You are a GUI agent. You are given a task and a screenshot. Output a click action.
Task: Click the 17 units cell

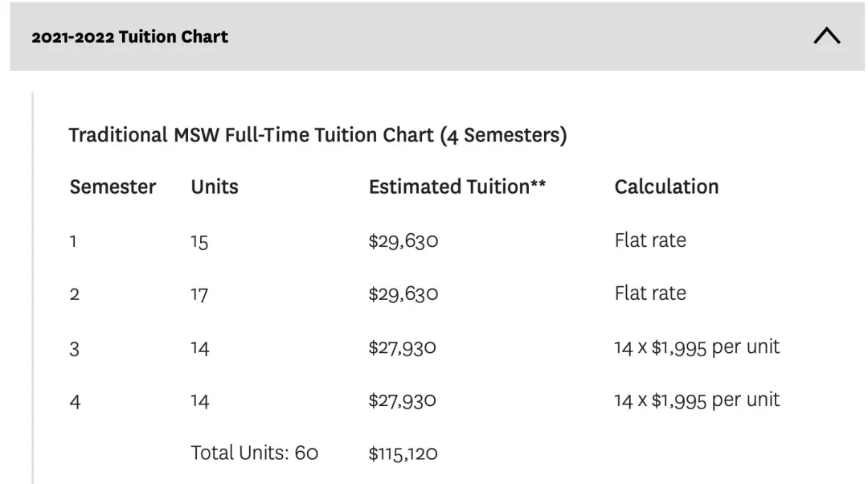click(199, 294)
